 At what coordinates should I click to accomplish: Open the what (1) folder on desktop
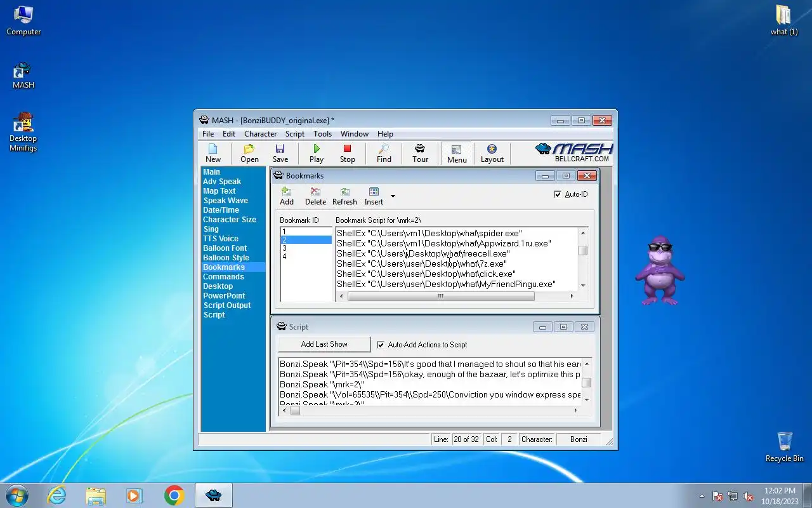coord(784,20)
